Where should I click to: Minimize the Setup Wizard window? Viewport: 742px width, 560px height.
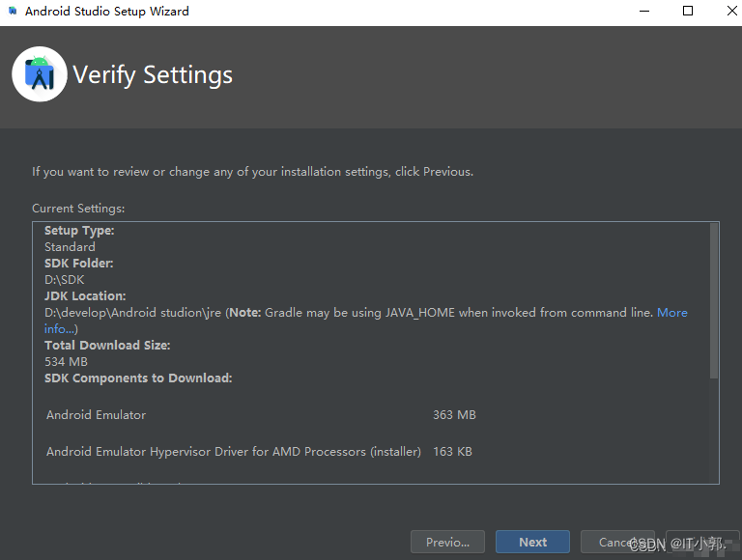(x=644, y=11)
